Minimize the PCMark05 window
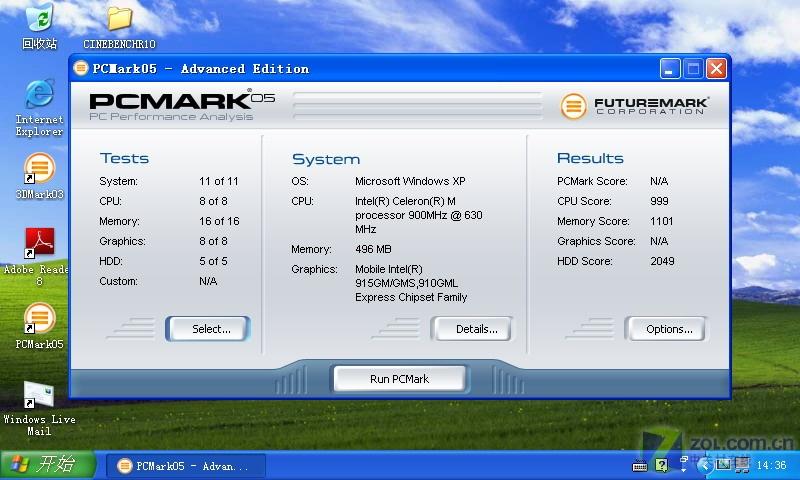800x480 pixels. click(670, 68)
